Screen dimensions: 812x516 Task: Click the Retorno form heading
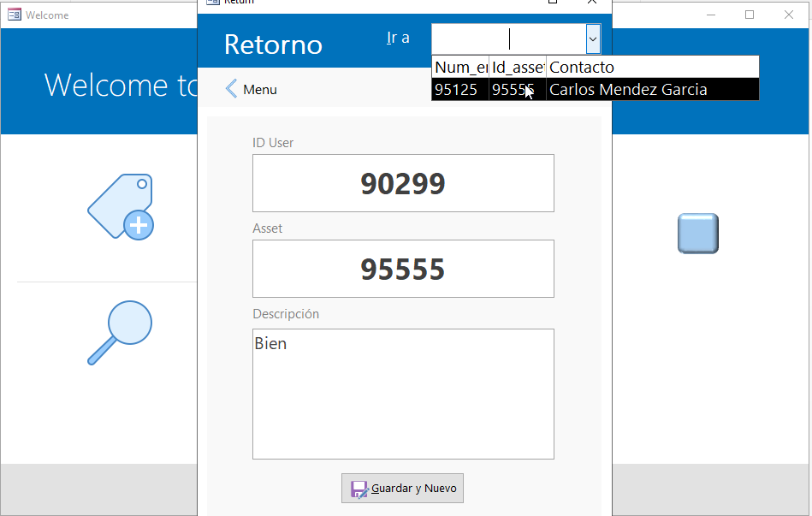pyautogui.click(x=274, y=44)
